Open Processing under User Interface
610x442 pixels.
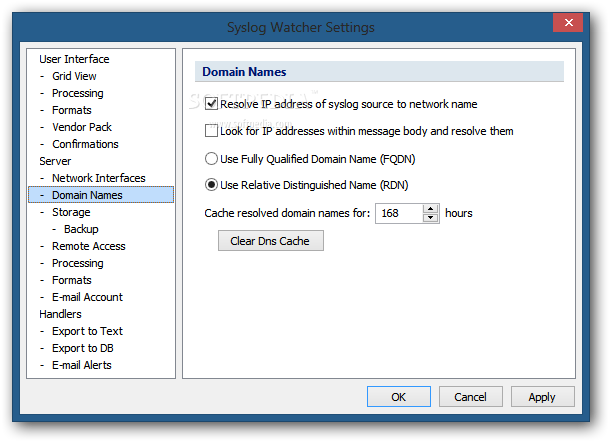pyautogui.click(x=78, y=93)
